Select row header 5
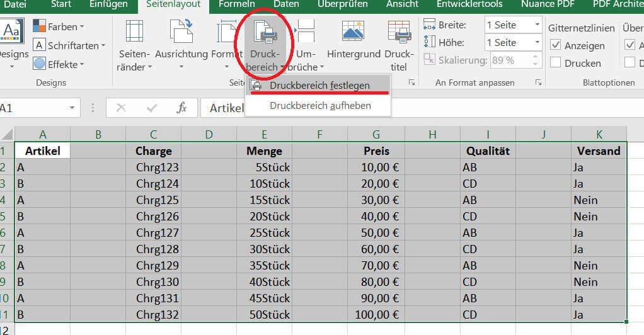Screen dimensions: 644x335 (x=6, y=216)
